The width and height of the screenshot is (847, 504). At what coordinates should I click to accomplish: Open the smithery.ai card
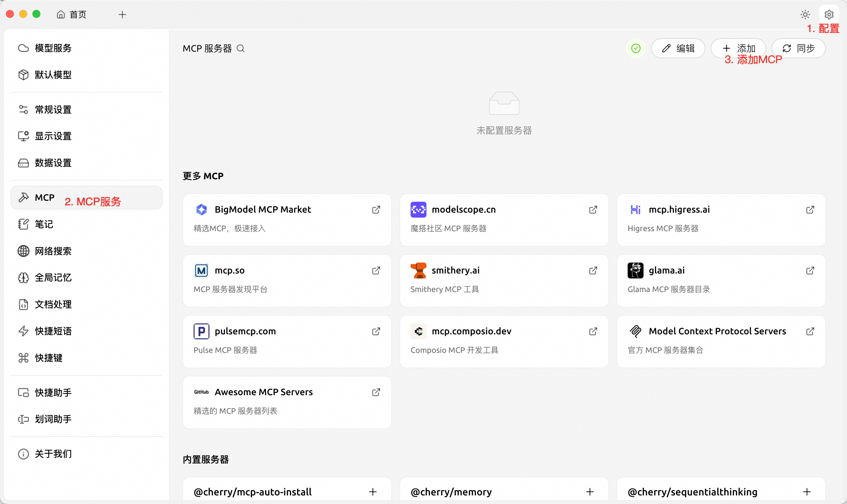pyautogui.click(x=504, y=280)
